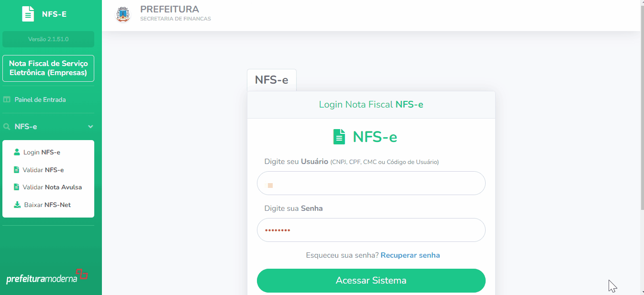Click the prefeituramoderna logo in sidebar footer

coord(47,277)
